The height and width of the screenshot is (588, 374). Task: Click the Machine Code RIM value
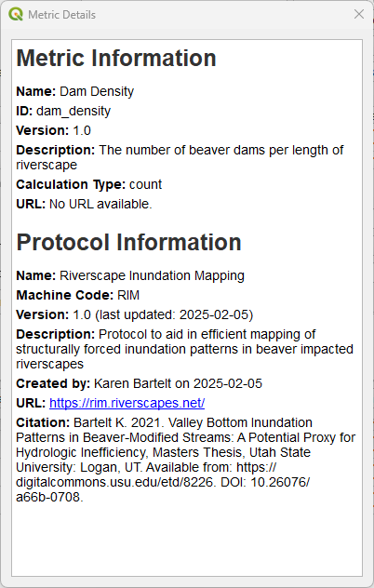[128, 295]
